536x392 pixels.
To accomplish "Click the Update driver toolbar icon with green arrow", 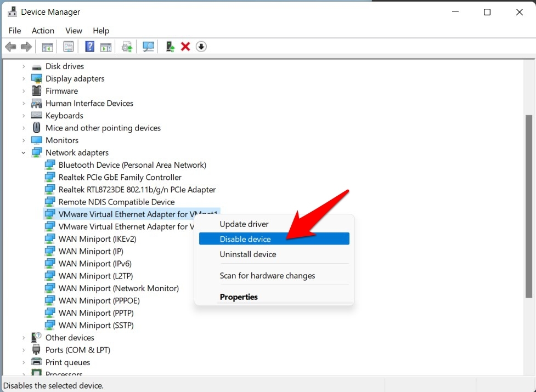I will pos(171,47).
